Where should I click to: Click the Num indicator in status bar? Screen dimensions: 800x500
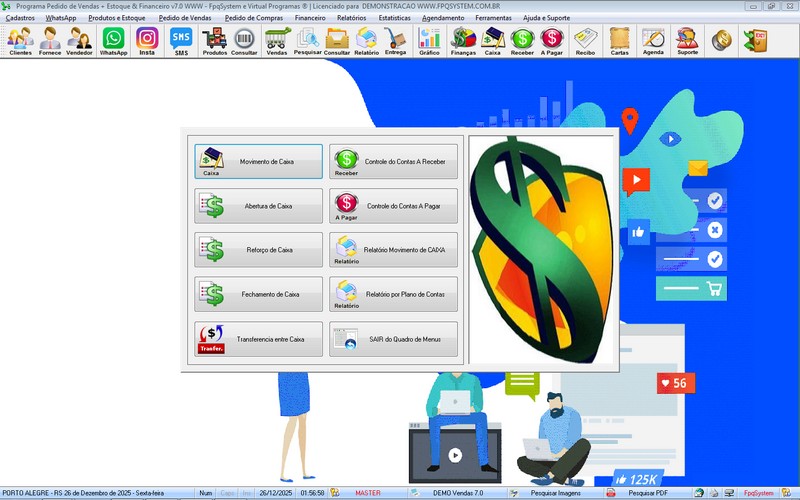(x=206, y=493)
